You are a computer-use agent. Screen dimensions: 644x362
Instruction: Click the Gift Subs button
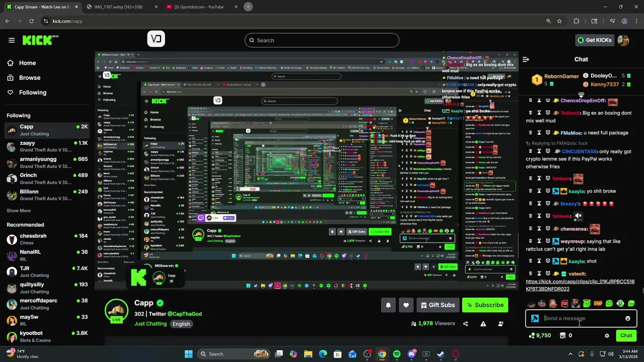(x=437, y=305)
